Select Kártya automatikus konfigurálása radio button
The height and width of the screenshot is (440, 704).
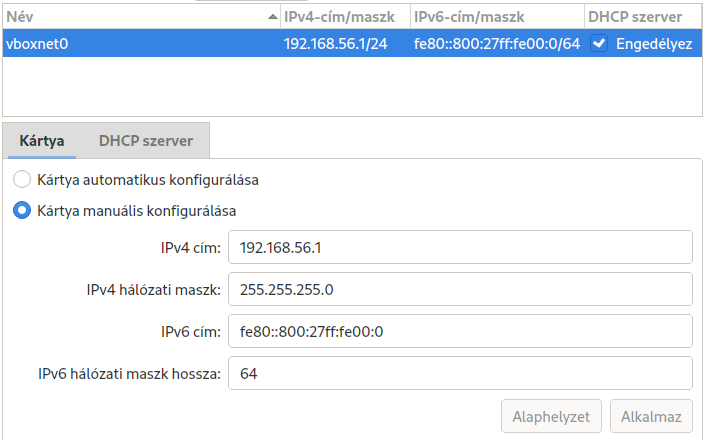point(22,179)
